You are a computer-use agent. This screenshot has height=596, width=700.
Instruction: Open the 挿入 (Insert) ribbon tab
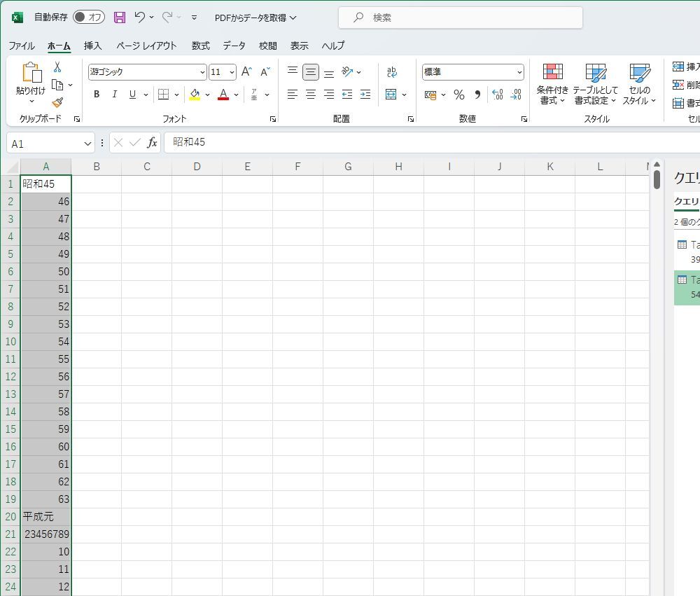click(93, 46)
